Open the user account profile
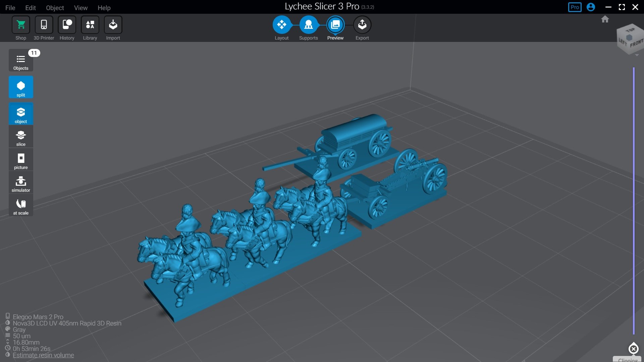644x362 pixels. [591, 7]
